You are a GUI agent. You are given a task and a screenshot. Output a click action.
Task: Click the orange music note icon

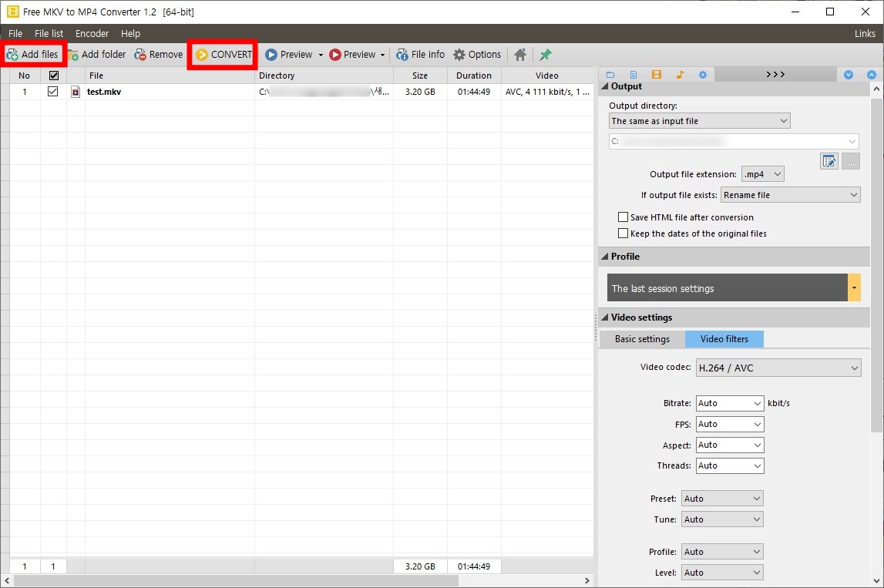click(679, 75)
